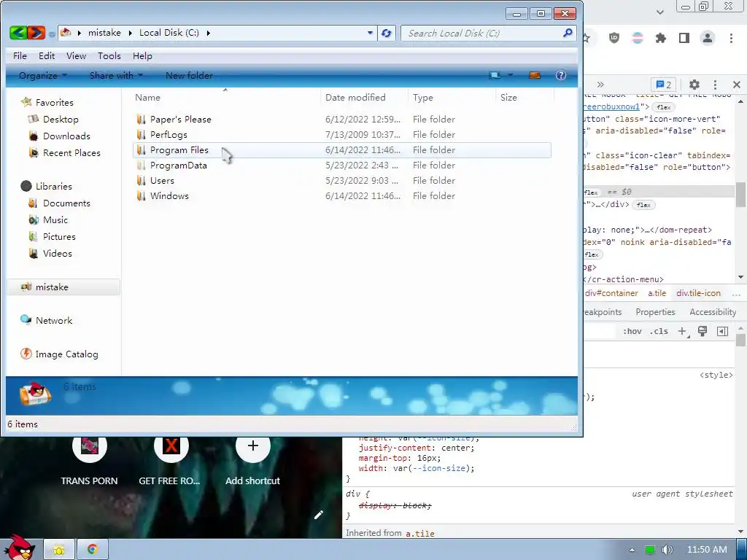The image size is (747, 560).
Task: Open DevTools settings gear
Action: coord(694,85)
